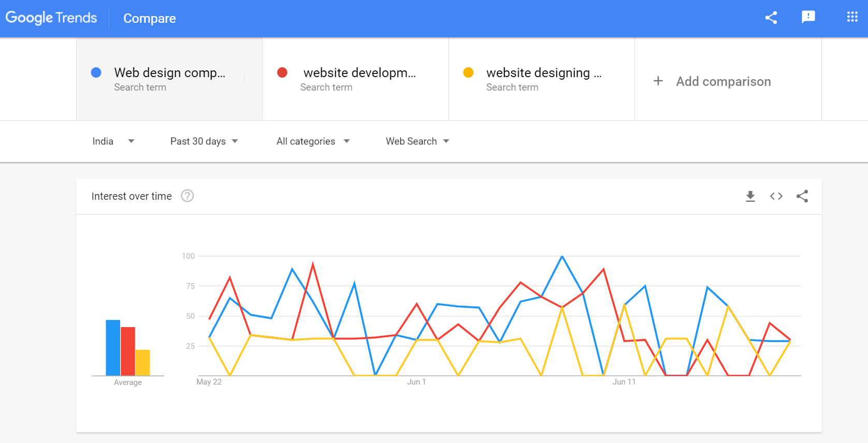The image size is (868, 443).
Task: Click the Compare title in header
Action: pos(150,18)
